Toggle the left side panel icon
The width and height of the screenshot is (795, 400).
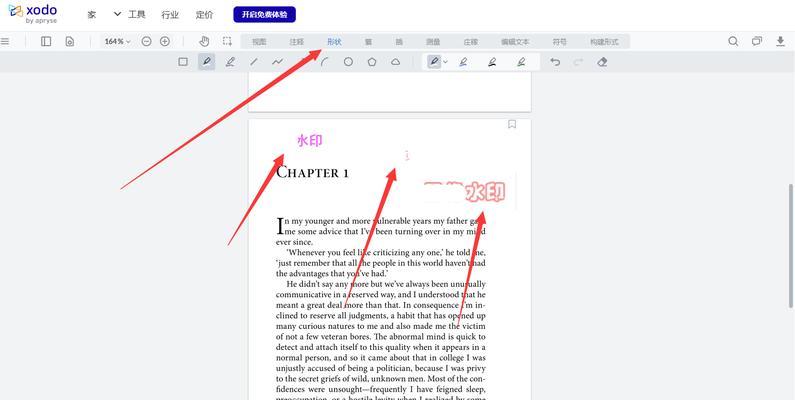(46, 42)
